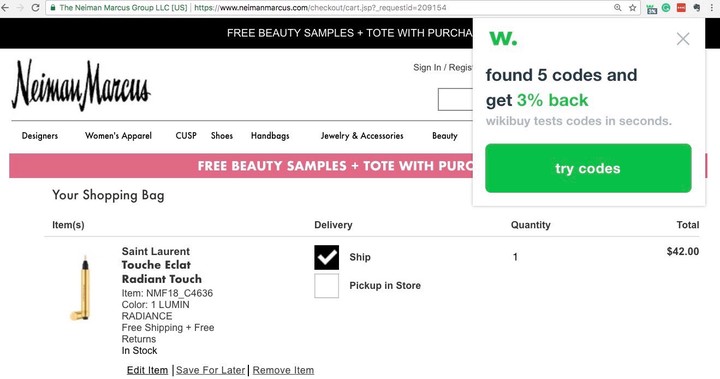720x379 pixels.
Task: Close the Wikibuy popup
Action: click(683, 39)
